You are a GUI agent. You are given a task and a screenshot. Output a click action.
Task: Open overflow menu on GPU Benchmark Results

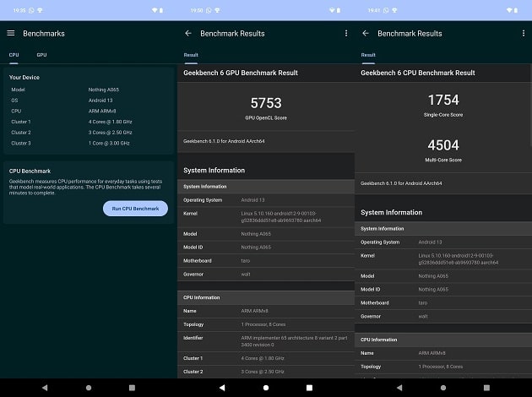pos(346,33)
